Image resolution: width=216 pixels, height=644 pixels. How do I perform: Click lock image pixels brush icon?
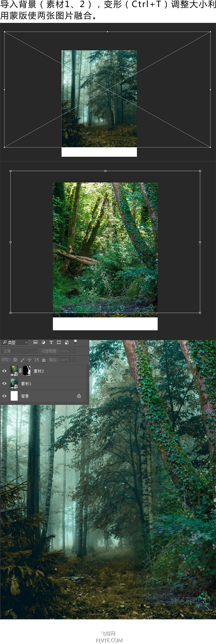22,360
